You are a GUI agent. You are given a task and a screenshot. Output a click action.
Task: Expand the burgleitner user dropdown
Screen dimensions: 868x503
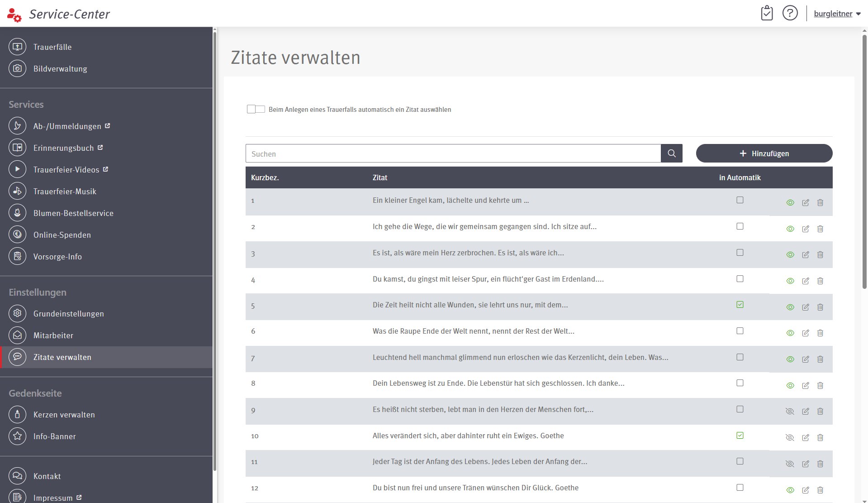[837, 14]
